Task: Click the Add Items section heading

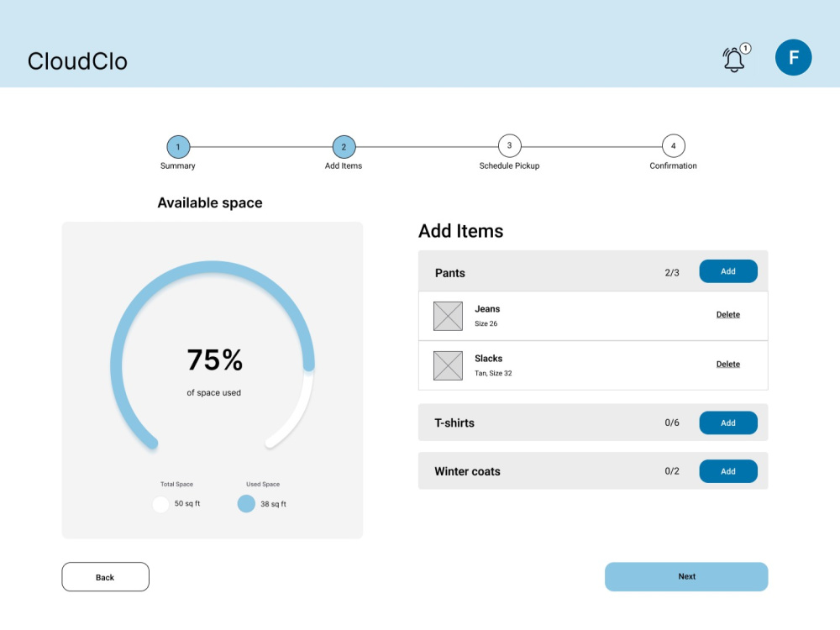Action: 460,231
